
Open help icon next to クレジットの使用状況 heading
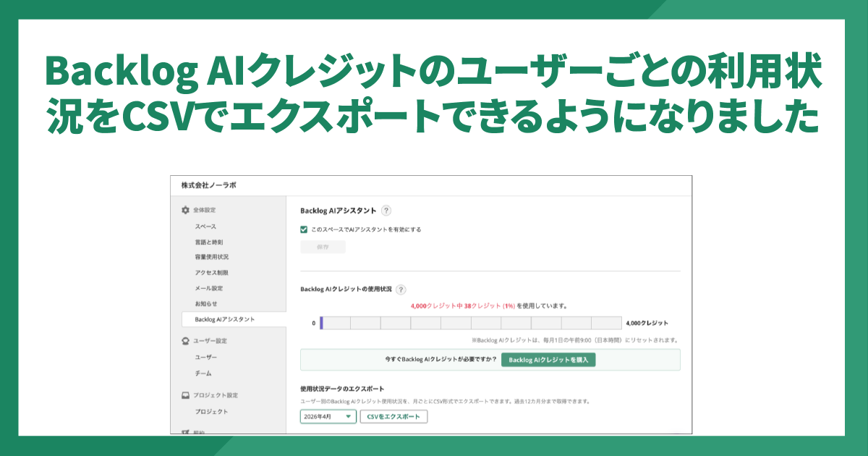401,289
